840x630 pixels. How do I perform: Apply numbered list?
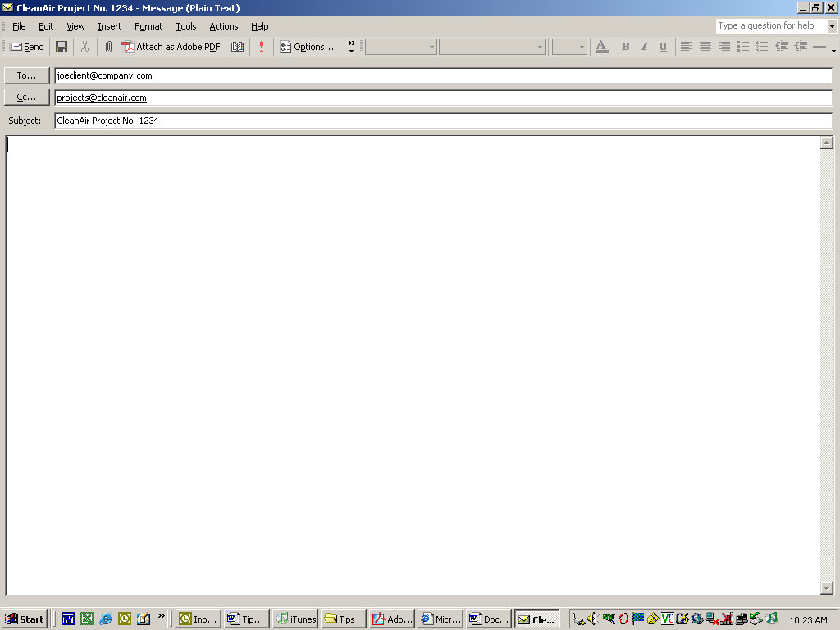coord(762,47)
